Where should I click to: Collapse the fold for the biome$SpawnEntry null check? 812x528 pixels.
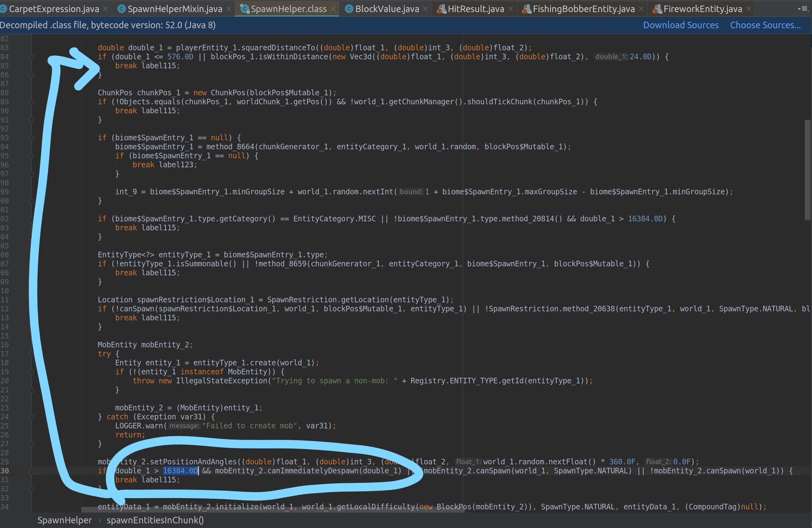pos(31,138)
